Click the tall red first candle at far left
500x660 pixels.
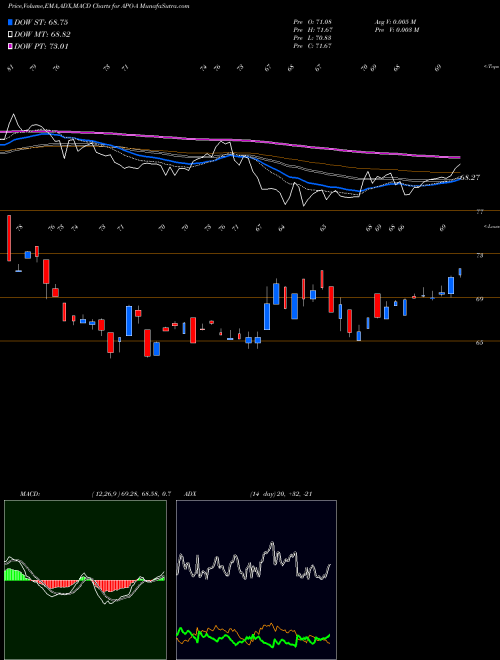point(9,238)
